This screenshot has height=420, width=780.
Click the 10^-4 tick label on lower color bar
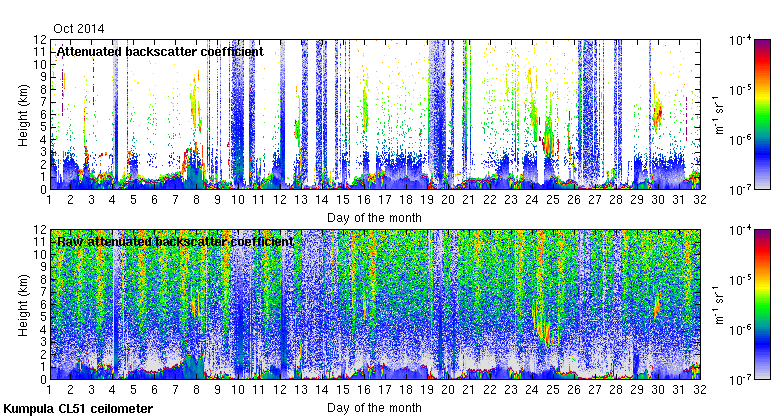tap(740, 230)
